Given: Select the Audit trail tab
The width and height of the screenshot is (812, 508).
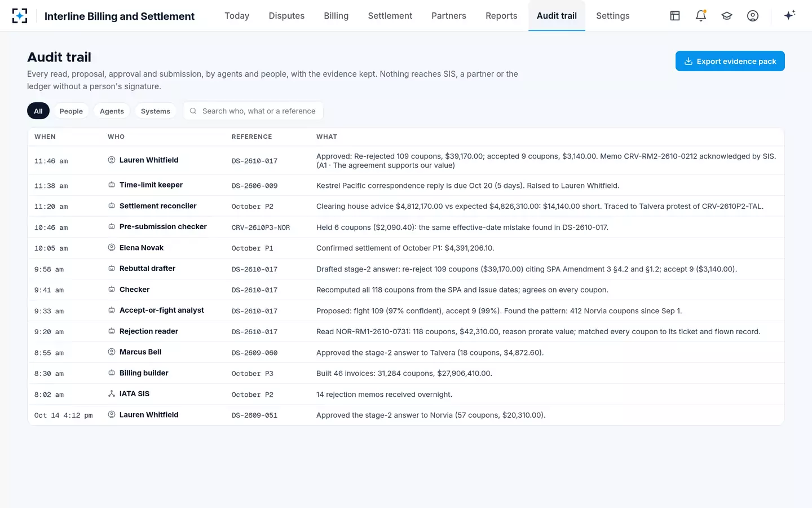Looking at the screenshot, I should coord(557,16).
